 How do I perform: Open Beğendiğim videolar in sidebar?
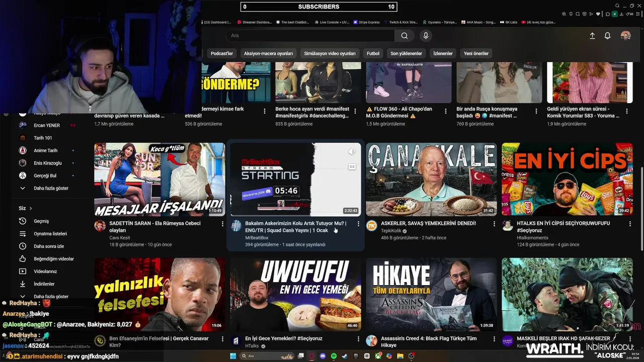click(x=48, y=259)
